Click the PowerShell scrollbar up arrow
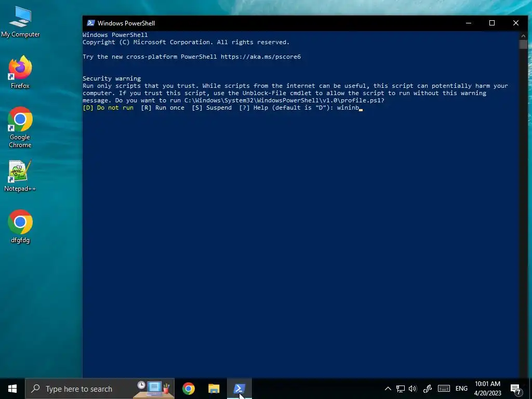Viewport: 532px width, 399px height. (x=523, y=35)
